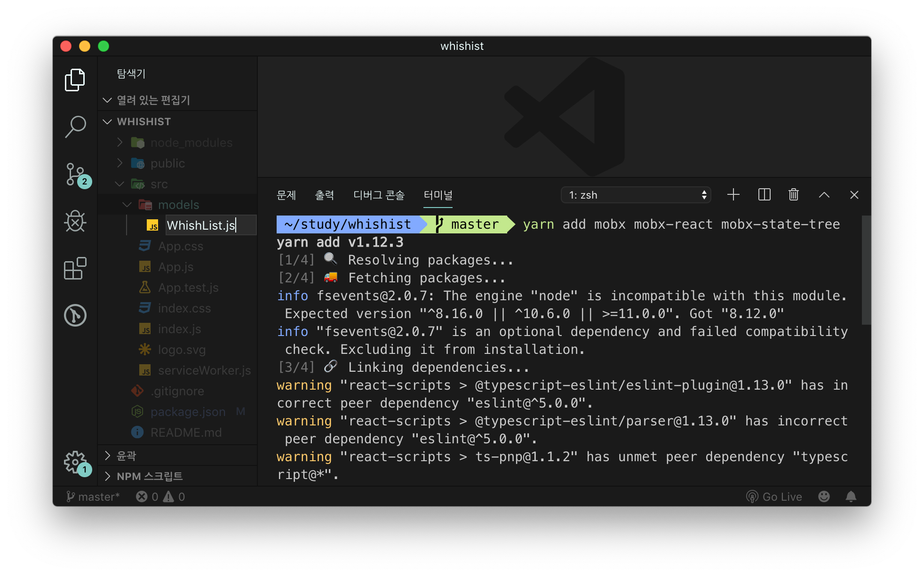The height and width of the screenshot is (576, 924).
Task: Open errors and warnings count in status bar
Action: [160, 497]
